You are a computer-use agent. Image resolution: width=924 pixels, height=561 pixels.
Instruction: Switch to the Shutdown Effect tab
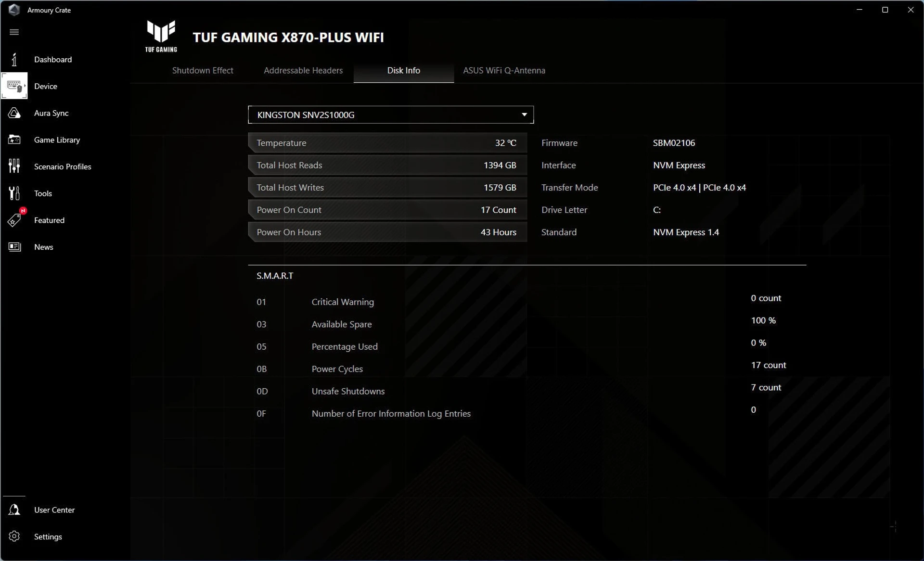[203, 70]
